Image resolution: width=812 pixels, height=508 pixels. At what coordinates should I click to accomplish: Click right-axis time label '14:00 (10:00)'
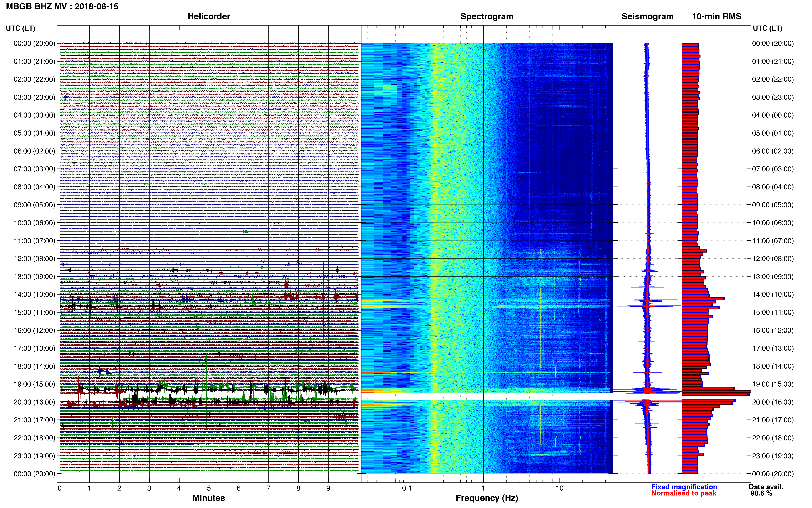[773, 295]
